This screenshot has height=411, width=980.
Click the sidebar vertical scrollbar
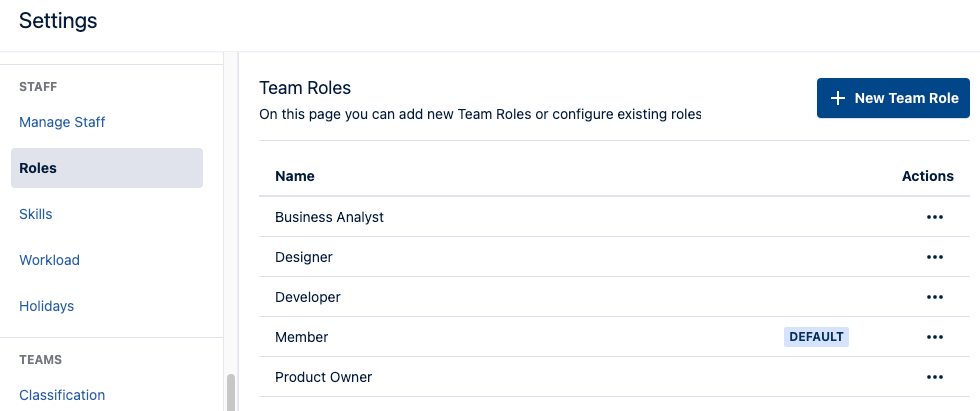pyautogui.click(x=231, y=392)
